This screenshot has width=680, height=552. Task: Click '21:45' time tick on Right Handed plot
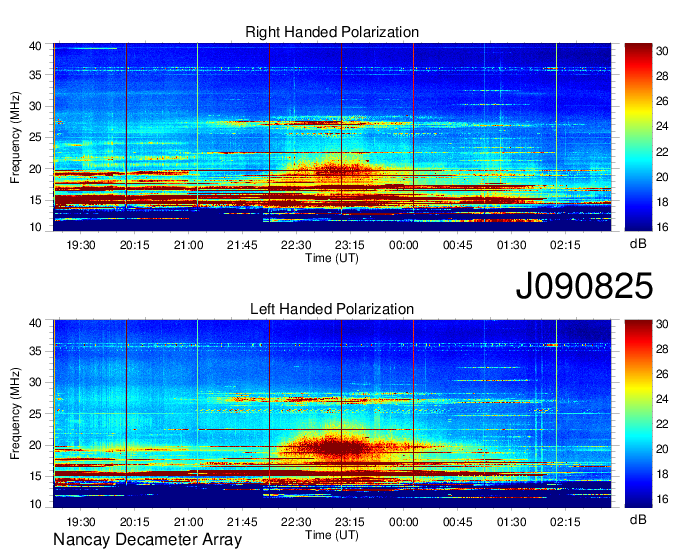tap(242, 245)
